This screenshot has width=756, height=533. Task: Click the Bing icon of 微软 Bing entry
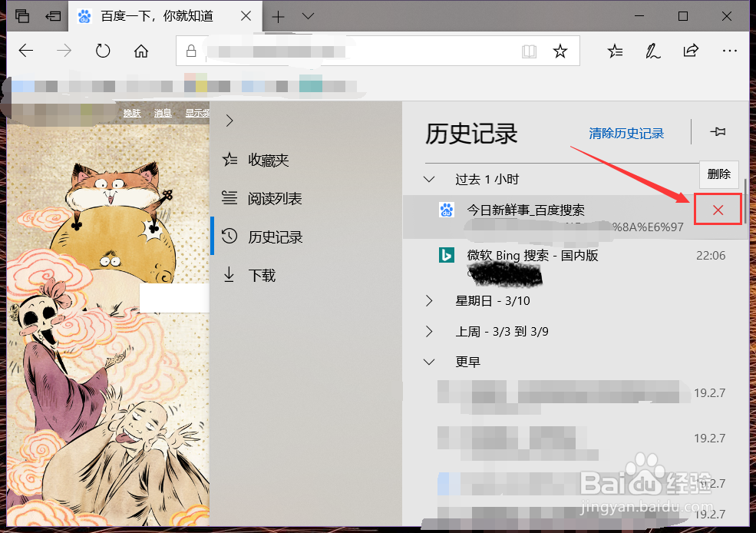point(446,255)
